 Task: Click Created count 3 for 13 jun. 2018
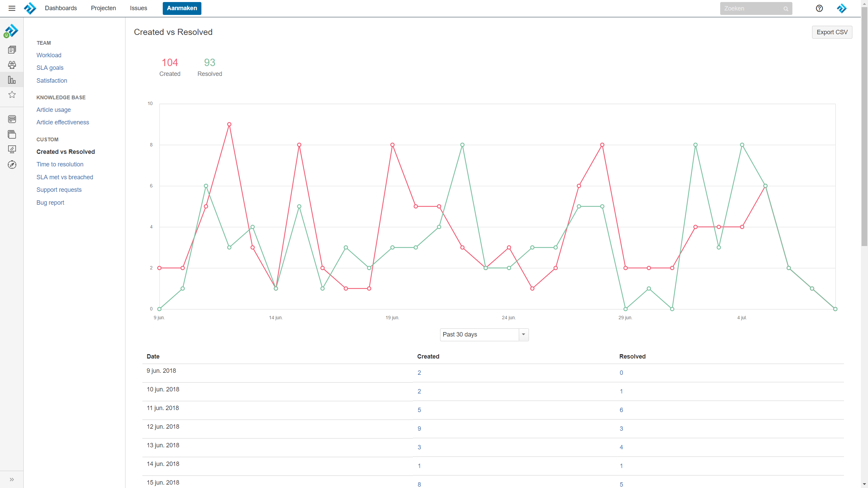click(419, 447)
